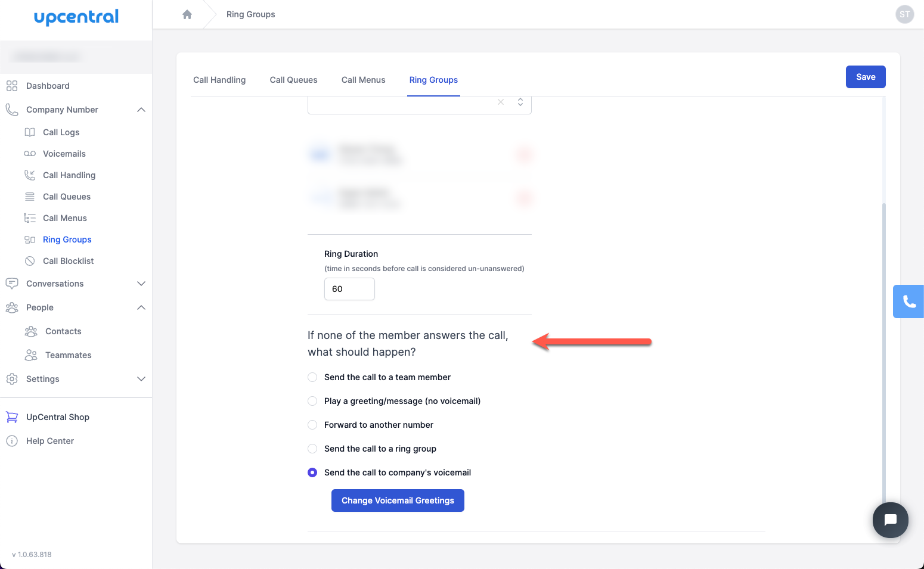The width and height of the screenshot is (924, 569).
Task: Go to Voicemails in the sidebar
Action: [x=64, y=154]
